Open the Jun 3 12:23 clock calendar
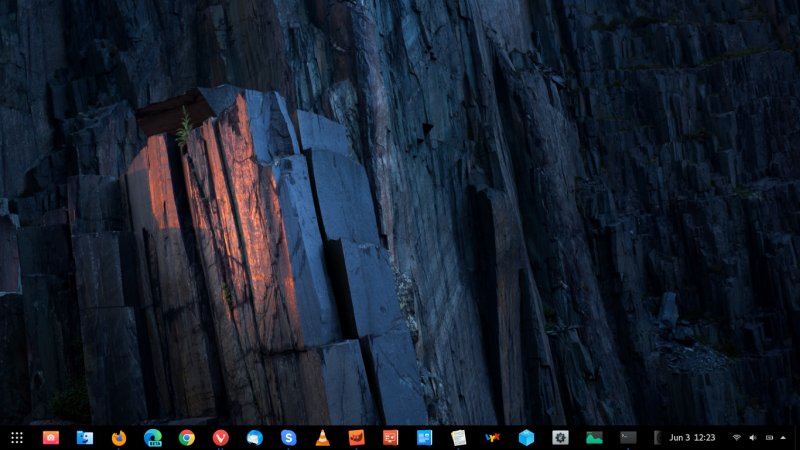This screenshot has width=800, height=450. [692, 438]
